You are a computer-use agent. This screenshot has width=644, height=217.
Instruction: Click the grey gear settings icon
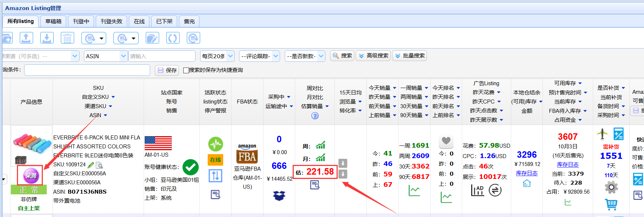pos(611,187)
